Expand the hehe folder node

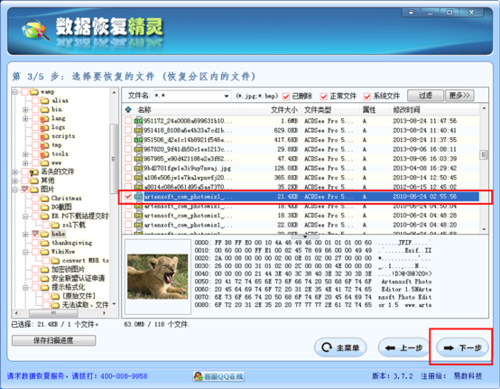25,234
